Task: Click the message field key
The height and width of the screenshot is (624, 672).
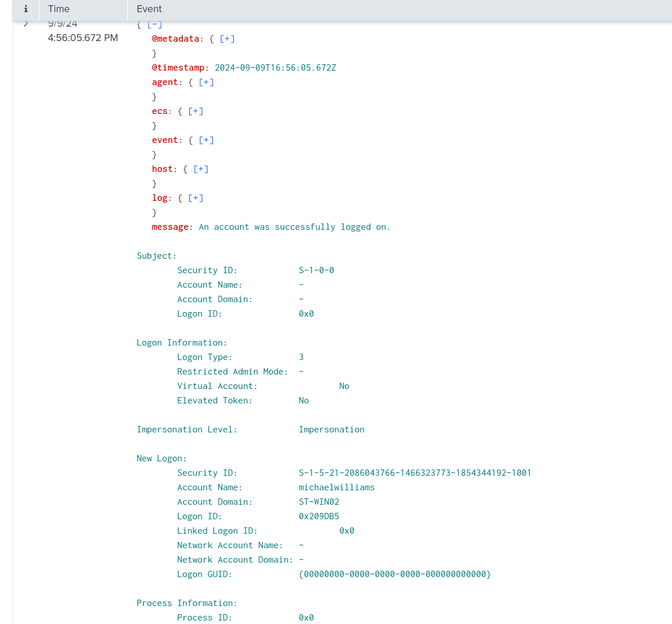Action: pyautogui.click(x=170, y=227)
